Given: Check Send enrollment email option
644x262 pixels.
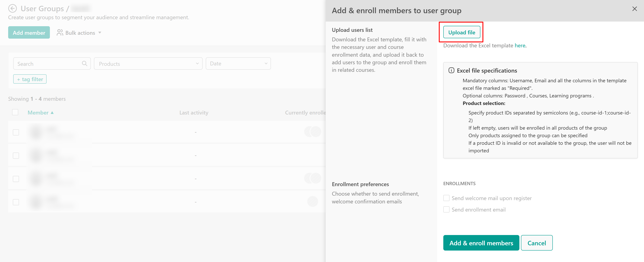Looking at the screenshot, I should pos(446,209).
